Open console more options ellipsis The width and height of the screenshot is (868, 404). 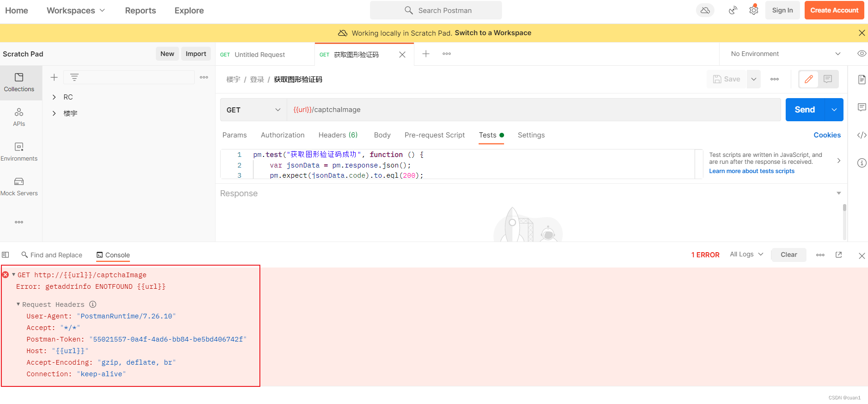click(x=820, y=255)
